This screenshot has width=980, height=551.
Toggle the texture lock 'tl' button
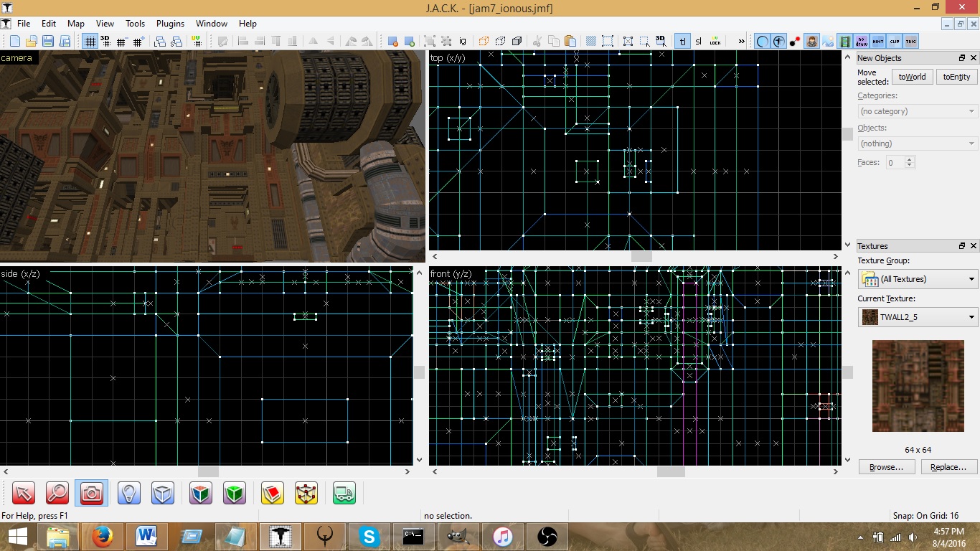682,41
